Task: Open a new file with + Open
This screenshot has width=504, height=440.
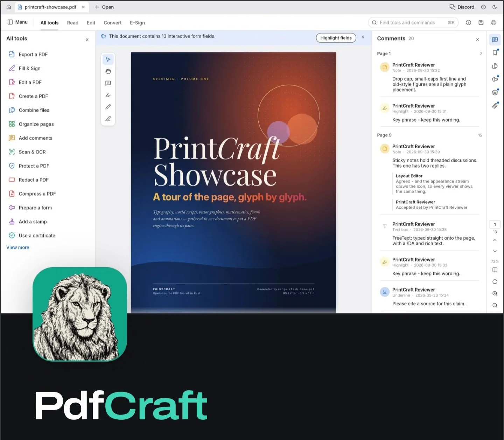Action: click(x=104, y=7)
